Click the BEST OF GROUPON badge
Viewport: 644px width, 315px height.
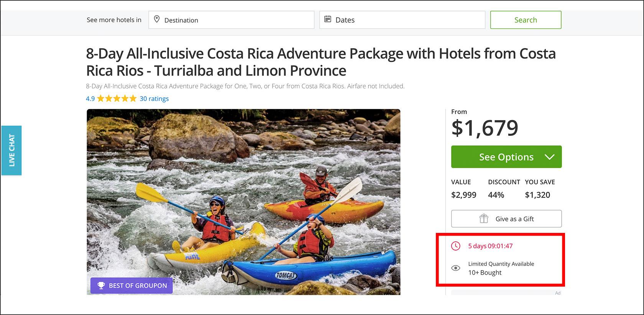click(131, 285)
